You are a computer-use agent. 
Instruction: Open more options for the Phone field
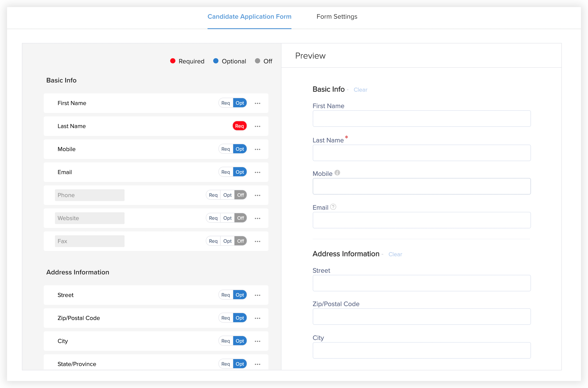257,195
